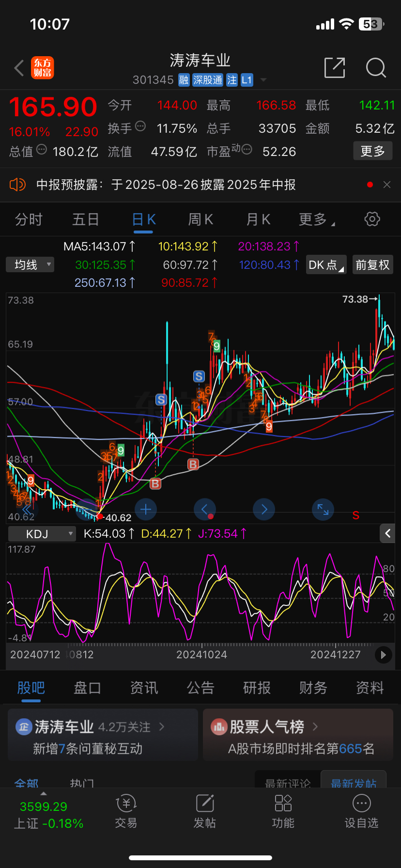
Task: Expand 更多 chart period dropdown
Action: (317, 219)
